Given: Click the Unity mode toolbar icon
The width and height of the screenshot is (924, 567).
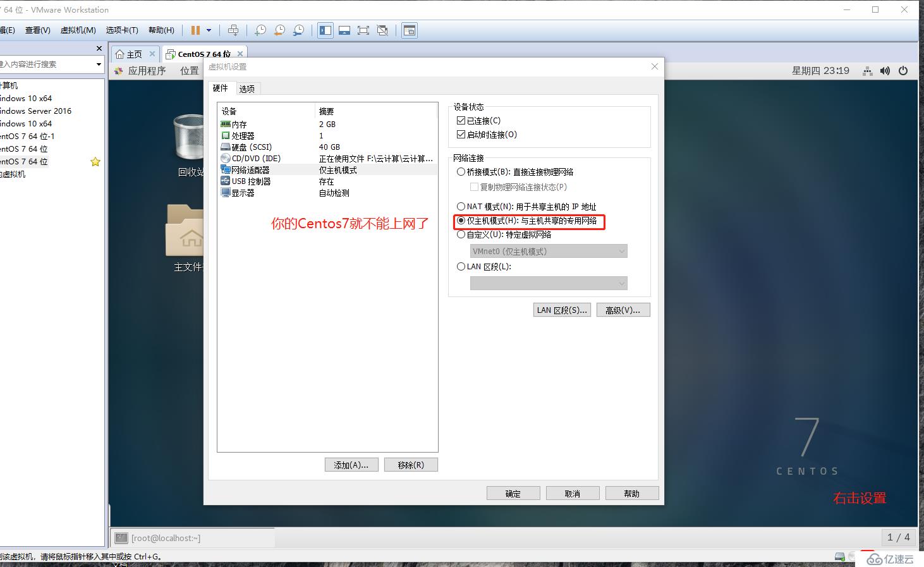Looking at the screenshot, I should click(382, 30).
